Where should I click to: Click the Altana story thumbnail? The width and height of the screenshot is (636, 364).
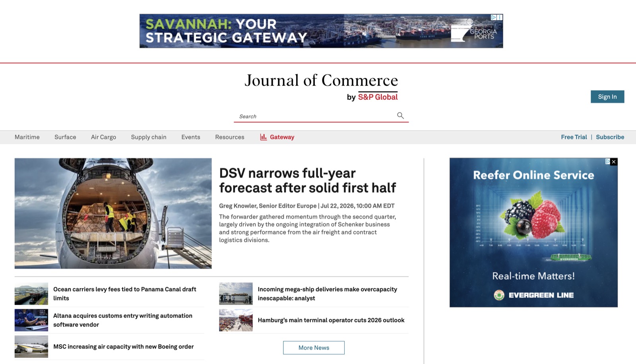31,320
